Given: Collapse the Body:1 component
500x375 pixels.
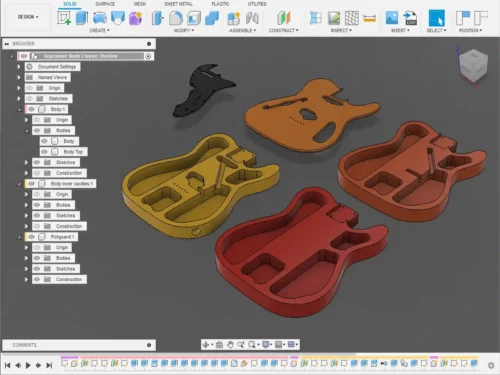Looking at the screenshot, I should coord(19,109).
